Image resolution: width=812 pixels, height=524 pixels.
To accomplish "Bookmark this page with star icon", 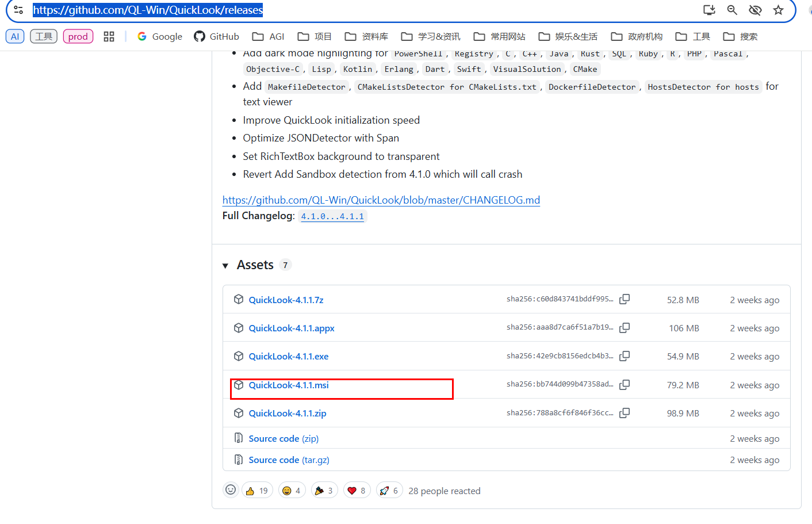I will click(778, 10).
